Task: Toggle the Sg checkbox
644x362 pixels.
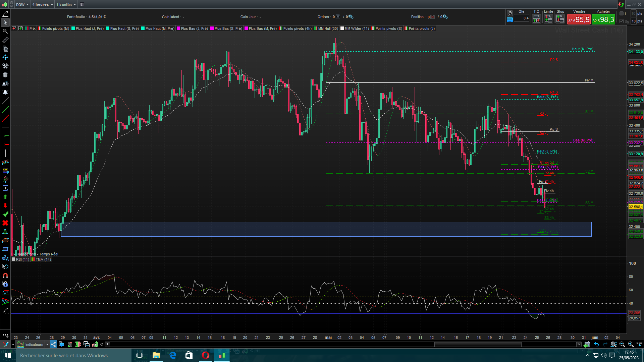Action: pyautogui.click(x=622, y=21)
